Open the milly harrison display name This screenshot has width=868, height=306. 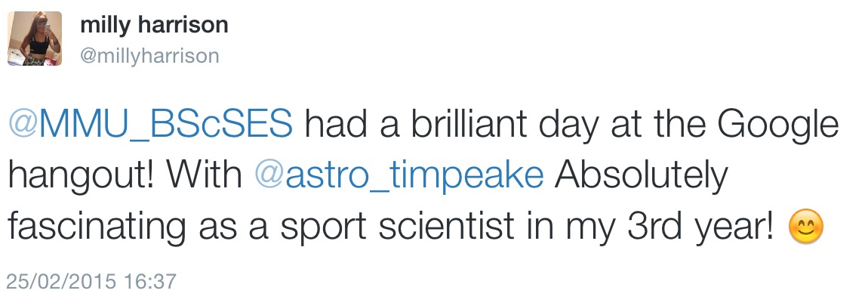click(154, 25)
